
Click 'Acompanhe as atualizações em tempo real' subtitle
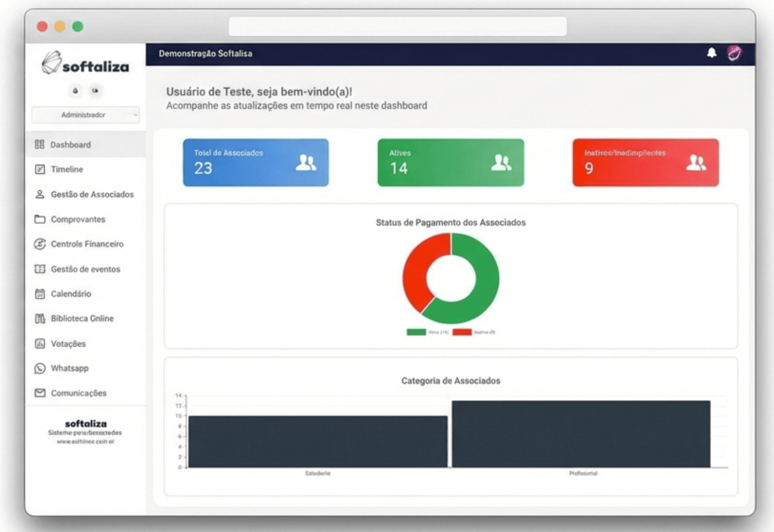297,105
